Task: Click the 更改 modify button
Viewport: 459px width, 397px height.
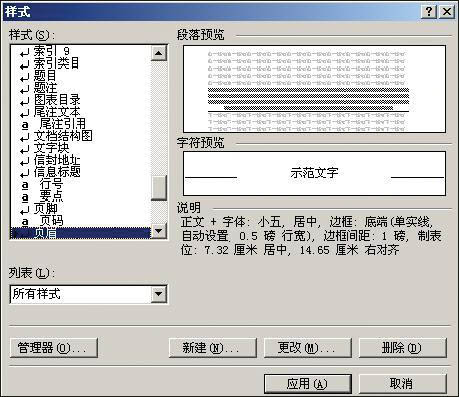Action: [x=308, y=348]
